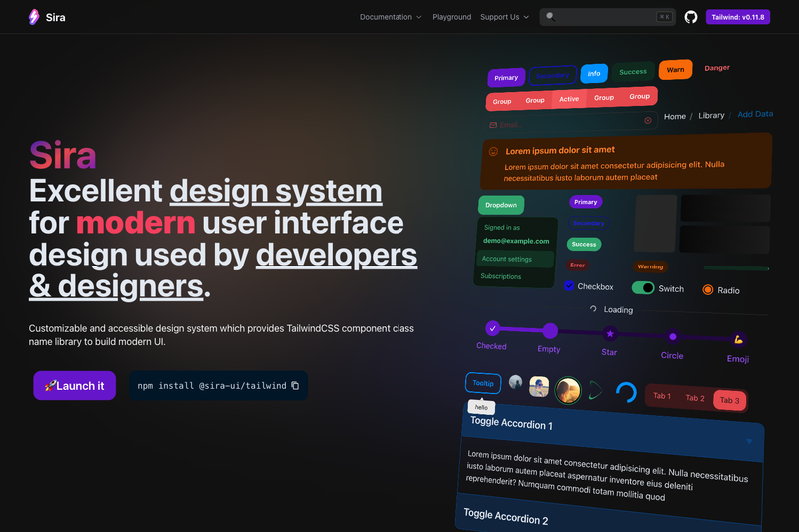Click the search input field

tap(607, 17)
